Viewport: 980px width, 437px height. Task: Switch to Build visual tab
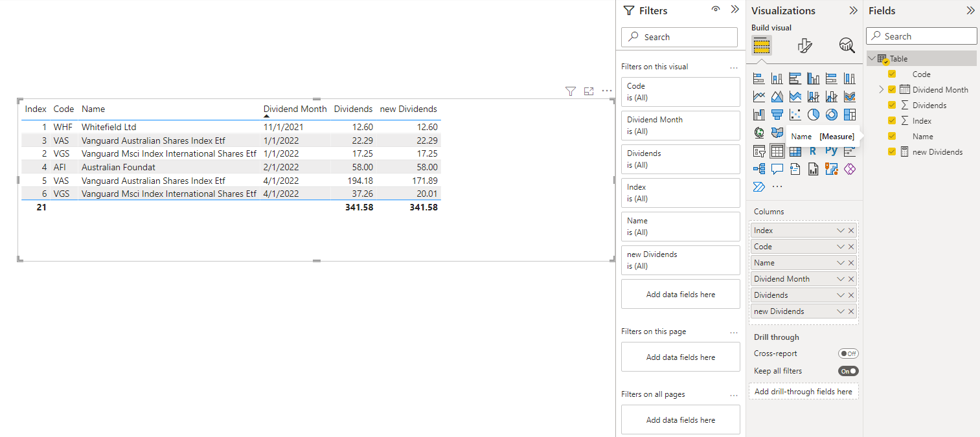(x=761, y=45)
